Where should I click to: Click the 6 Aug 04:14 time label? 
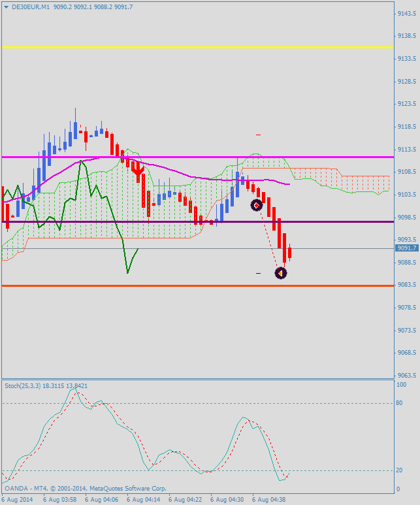[143, 500]
